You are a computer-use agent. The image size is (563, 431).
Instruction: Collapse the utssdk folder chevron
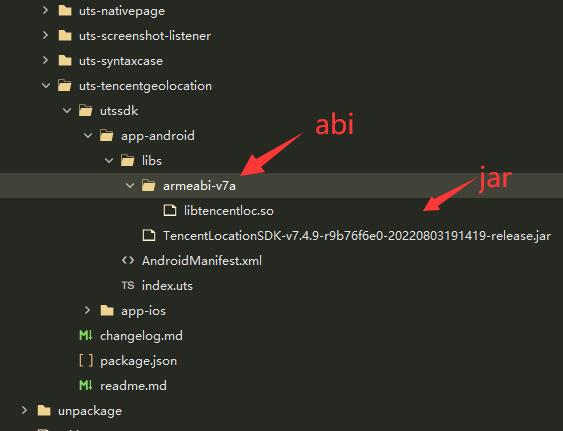coord(67,111)
